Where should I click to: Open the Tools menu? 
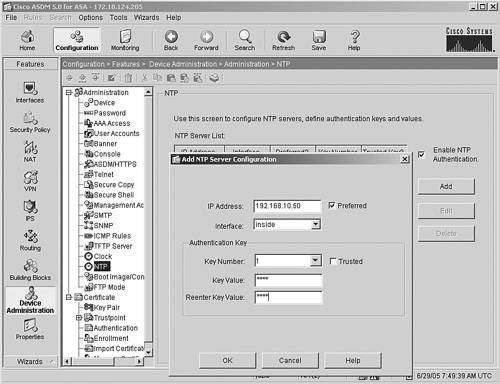pos(119,17)
